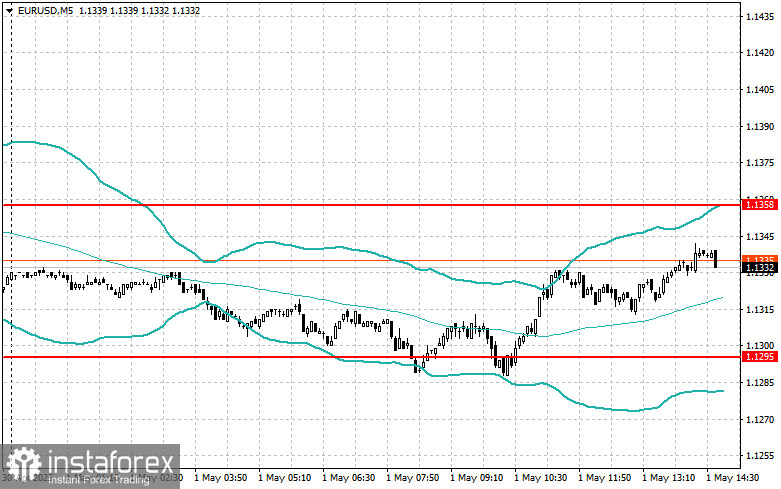Click the orange 1.1335 level price tag
The image size is (781, 489).
pos(760,259)
